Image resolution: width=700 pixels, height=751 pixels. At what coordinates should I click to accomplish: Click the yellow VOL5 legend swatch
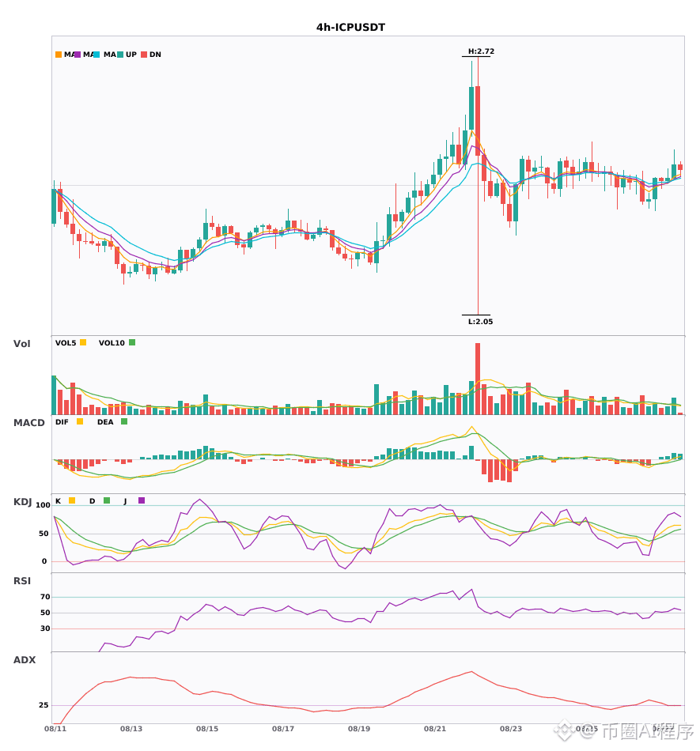pos(83,342)
